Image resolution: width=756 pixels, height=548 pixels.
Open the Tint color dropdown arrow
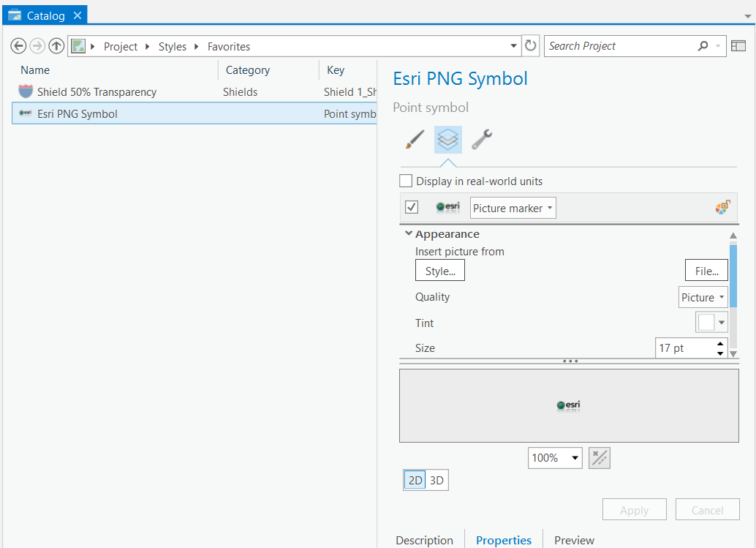[x=722, y=322]
